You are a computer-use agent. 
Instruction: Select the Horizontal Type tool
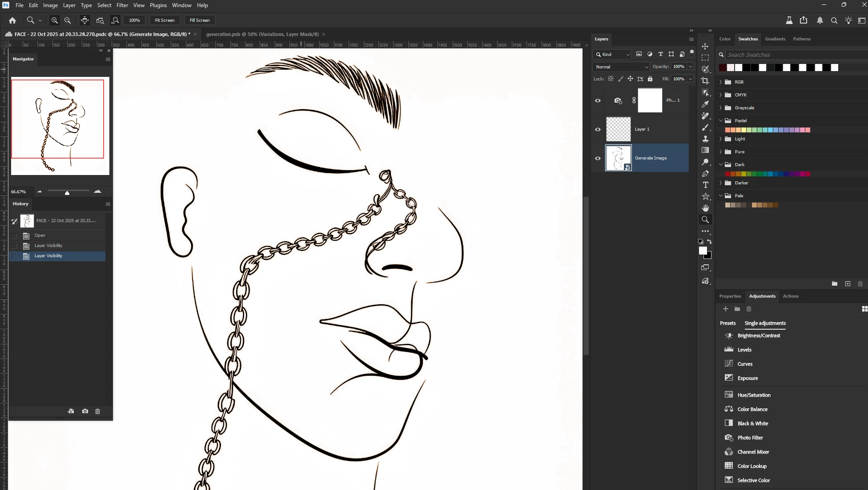(705, 185)
